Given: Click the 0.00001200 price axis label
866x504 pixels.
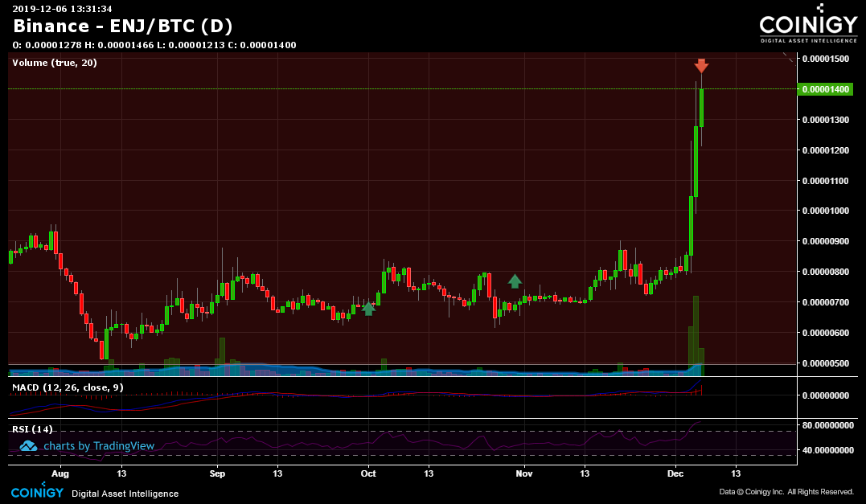Looking at the screenshot, I should pyautogui.click(x=826, y=150).
